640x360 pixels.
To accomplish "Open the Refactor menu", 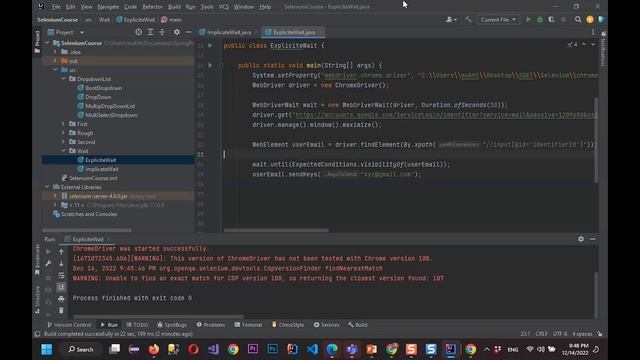I will click(152, 7).
